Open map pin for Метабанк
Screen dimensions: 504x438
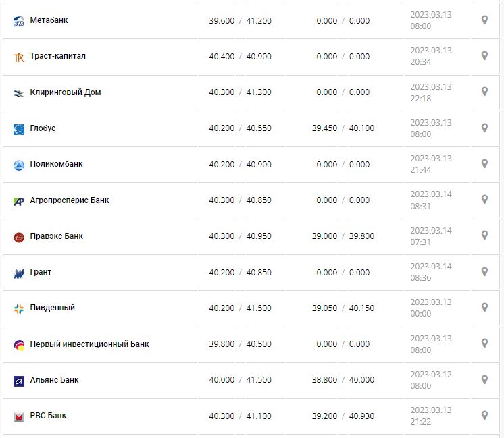click(484, 20)
